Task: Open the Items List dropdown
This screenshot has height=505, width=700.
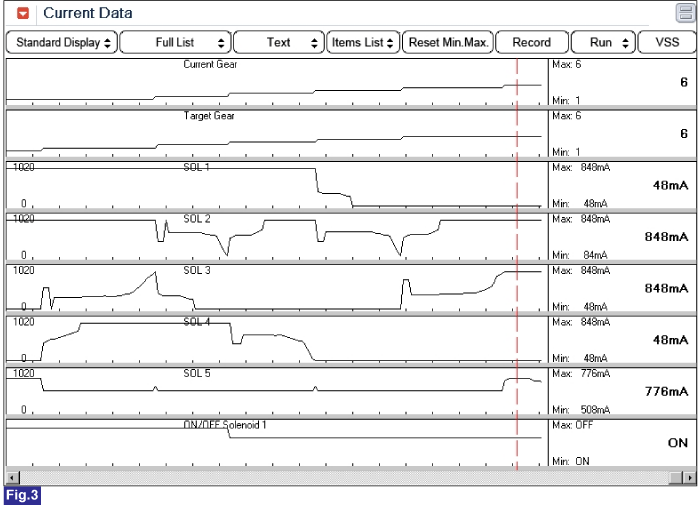Action: click(x=363, y=42)
